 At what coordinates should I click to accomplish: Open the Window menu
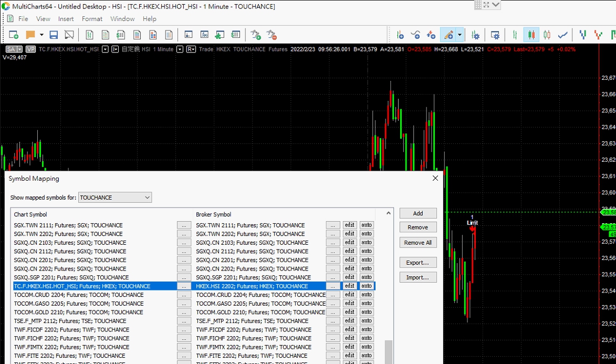click(122, 18)
